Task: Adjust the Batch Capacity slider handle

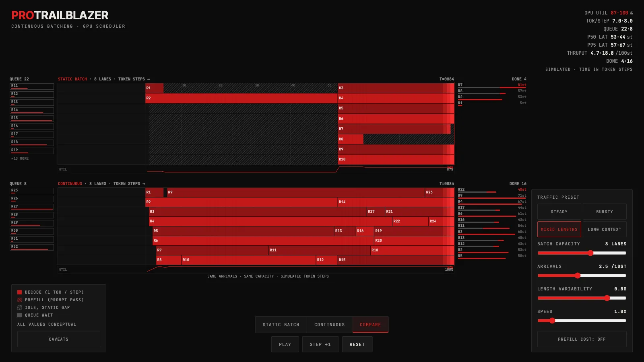Action: tap(590, 253)
